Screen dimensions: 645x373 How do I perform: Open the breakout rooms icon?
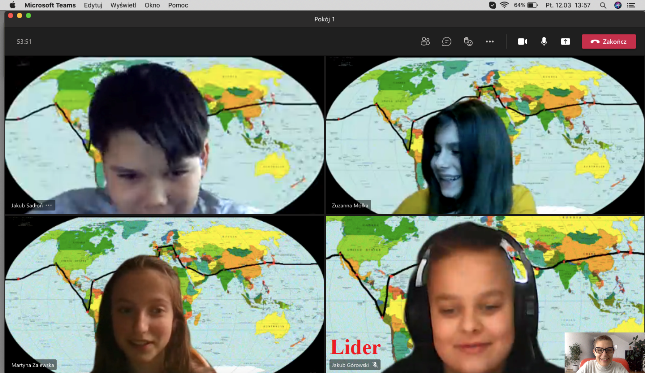click(x=468, y=42)
